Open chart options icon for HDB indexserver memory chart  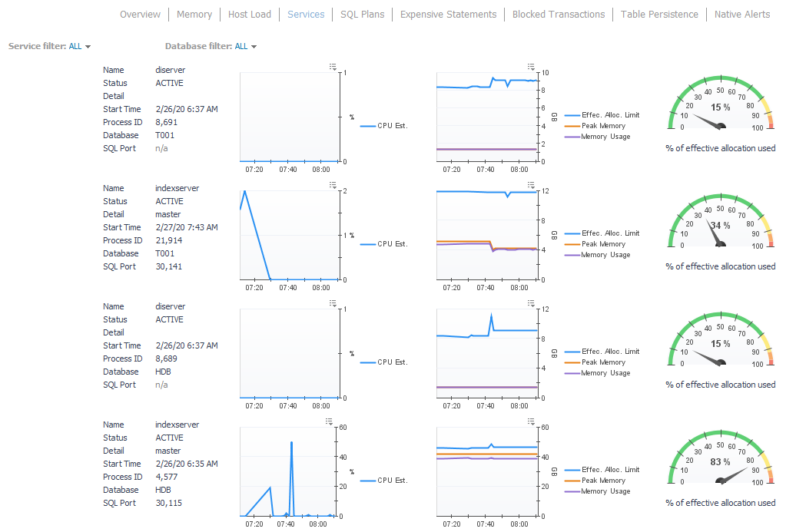pyautogui.click(x=531, y=421)
